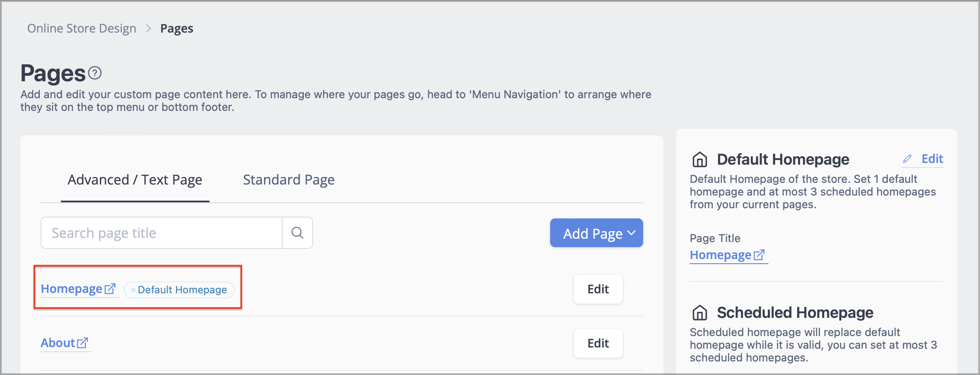Click external link icon on Homepage list row

[110, 289]
